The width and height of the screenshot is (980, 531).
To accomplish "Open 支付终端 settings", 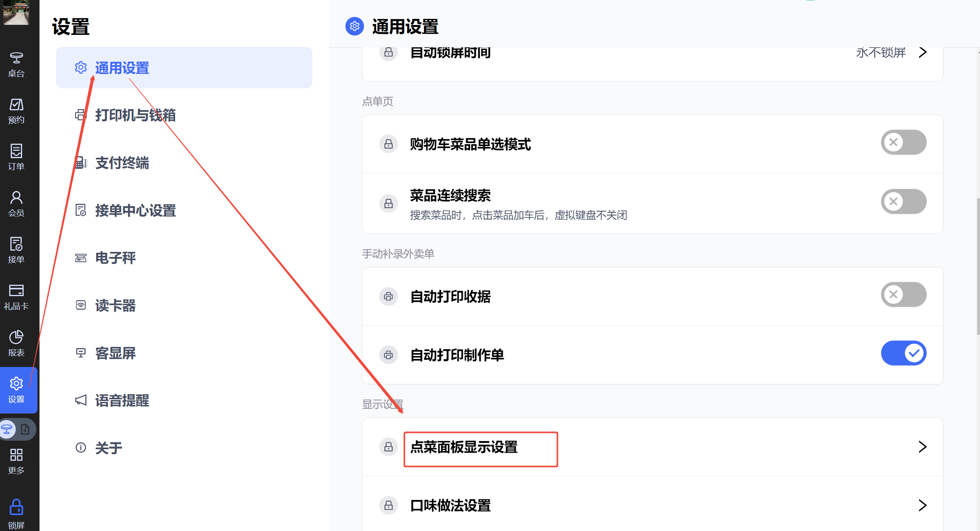I will pyautogui.click(x=184, y=163).
